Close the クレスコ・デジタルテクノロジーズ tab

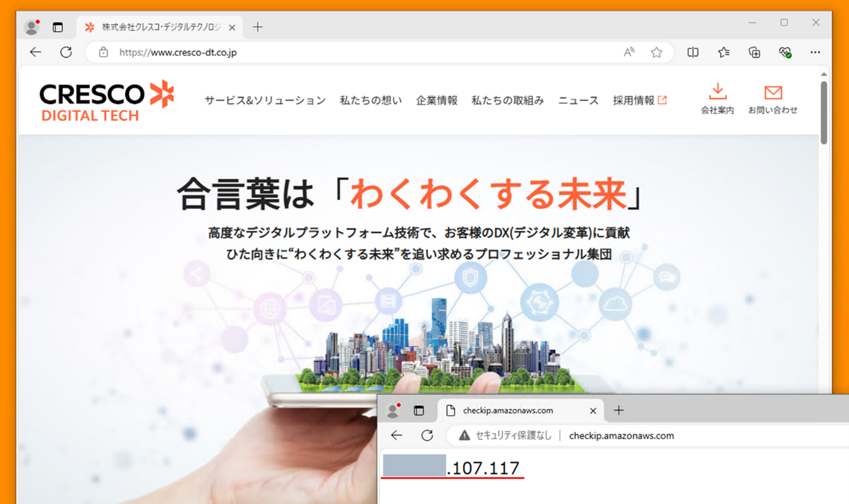232,28
